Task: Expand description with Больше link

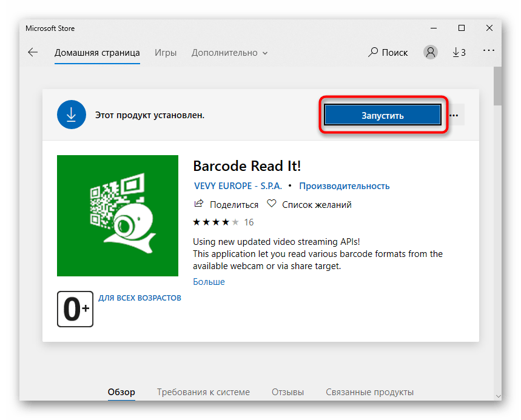Action: tap(209, 282)
